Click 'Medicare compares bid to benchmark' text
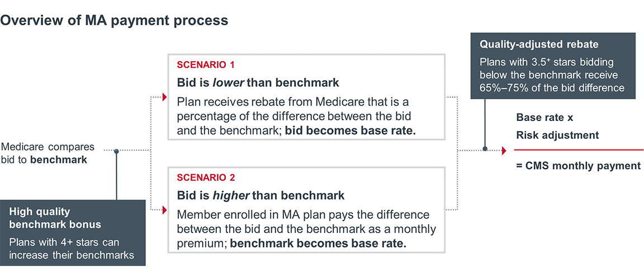Image resolution: width=644 pixels, height=280 pixels. click(x=48, y=153)
